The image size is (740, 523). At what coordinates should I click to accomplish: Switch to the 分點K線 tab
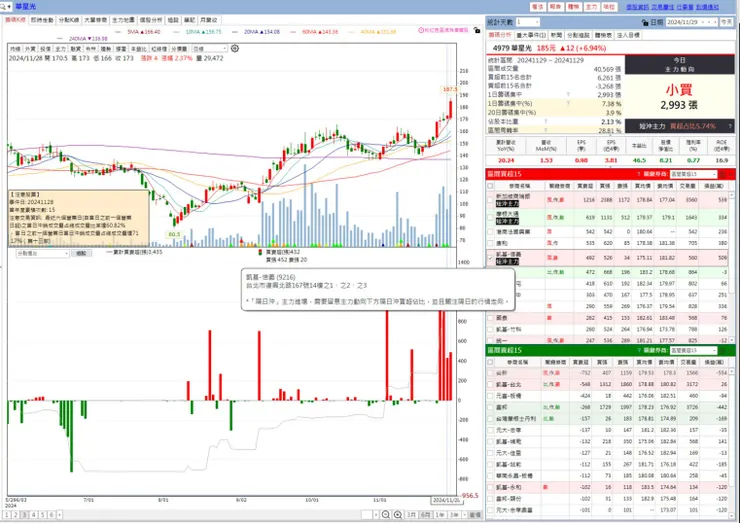pyautogui.click(x=69, y=20)
